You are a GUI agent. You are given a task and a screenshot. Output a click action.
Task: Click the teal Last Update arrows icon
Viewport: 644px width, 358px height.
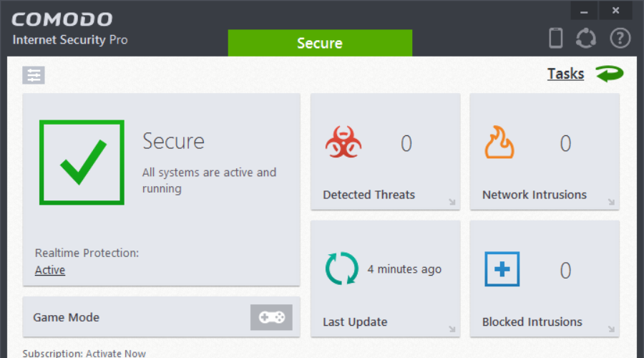(342, 268)
